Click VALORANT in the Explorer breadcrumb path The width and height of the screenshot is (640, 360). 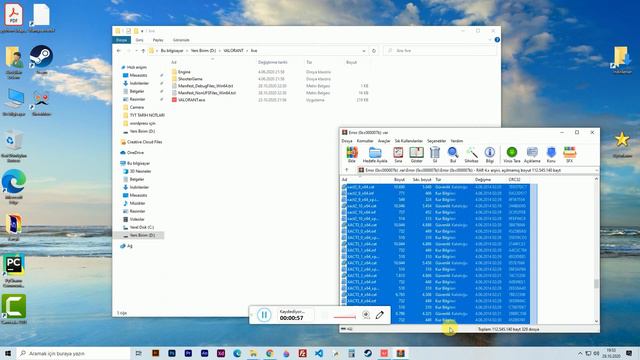(x=233, y=51)
